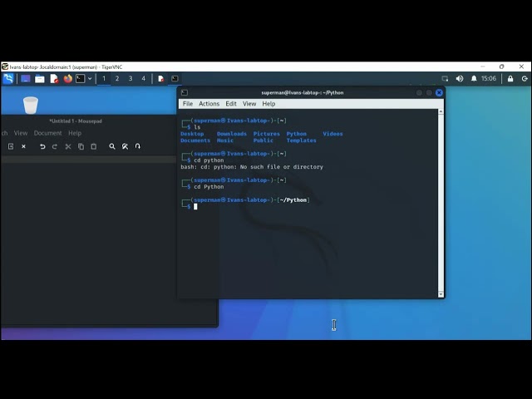The width and height of the screenshot is (532, 399).
Task: Open the notifications bell icon
Action: [x=474, y=79]
